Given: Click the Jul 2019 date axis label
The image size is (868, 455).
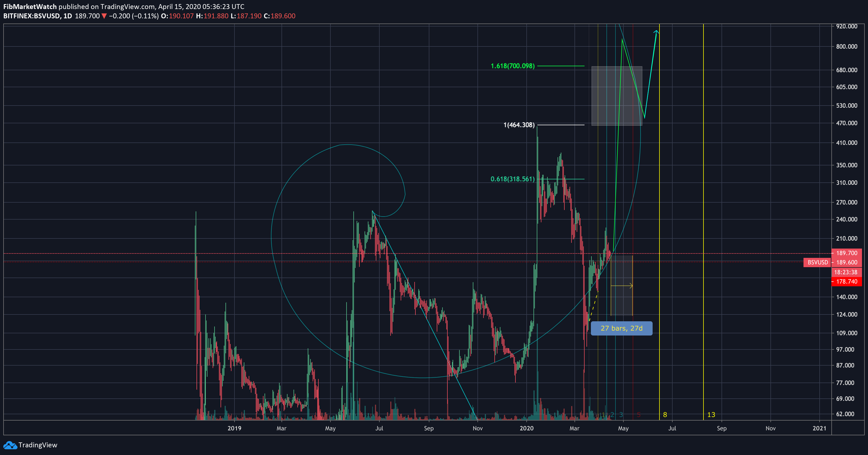Looking at the screenshot, I should coord(379,428).
